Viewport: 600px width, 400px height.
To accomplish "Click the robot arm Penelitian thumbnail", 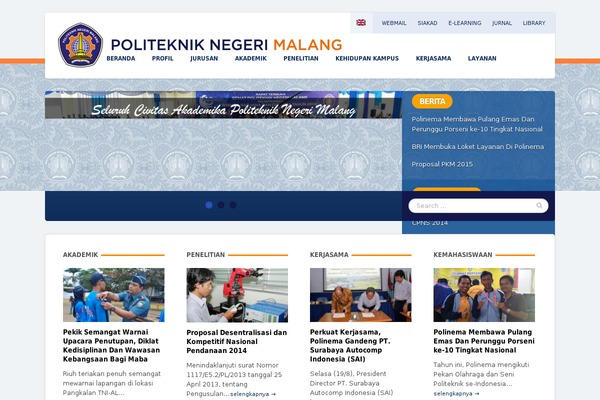I will pyautogui.click(x=237, y=295).
